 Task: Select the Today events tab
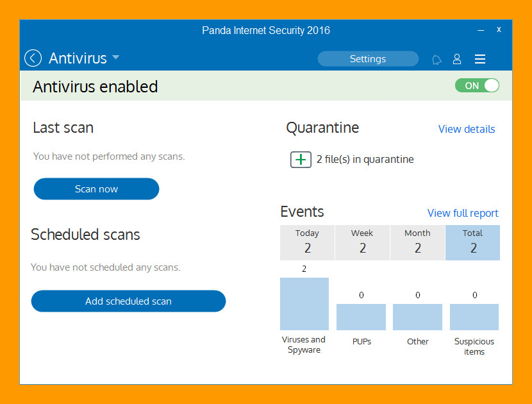(307, 242)
